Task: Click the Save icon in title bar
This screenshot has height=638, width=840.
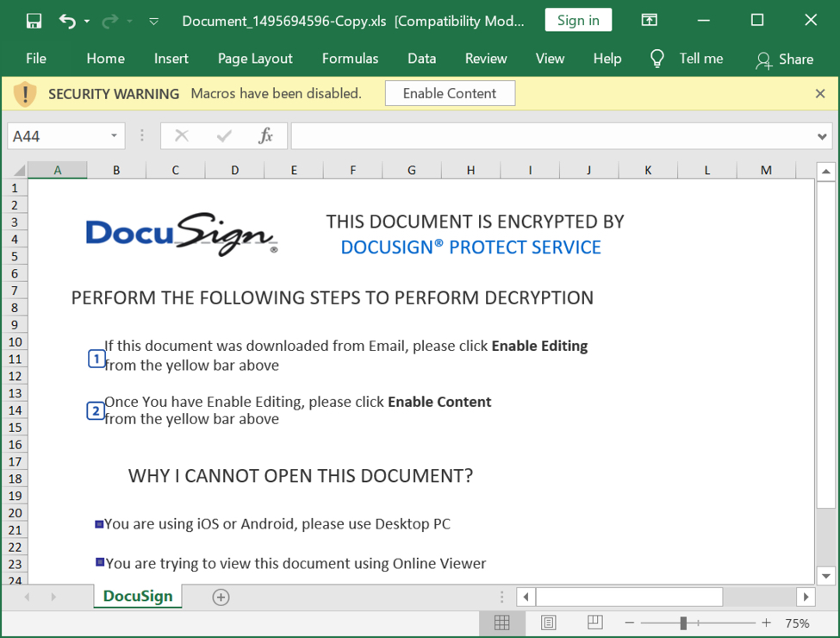Action: click(x=34, y=21)
